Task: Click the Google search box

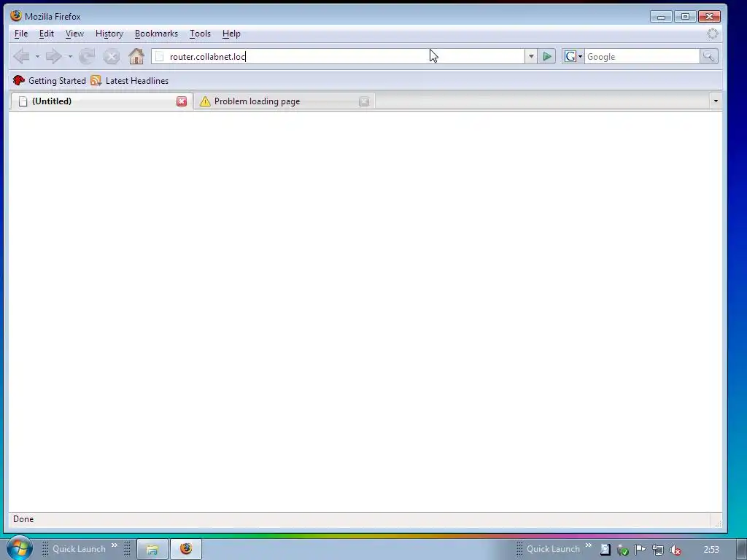Action: 642,57
